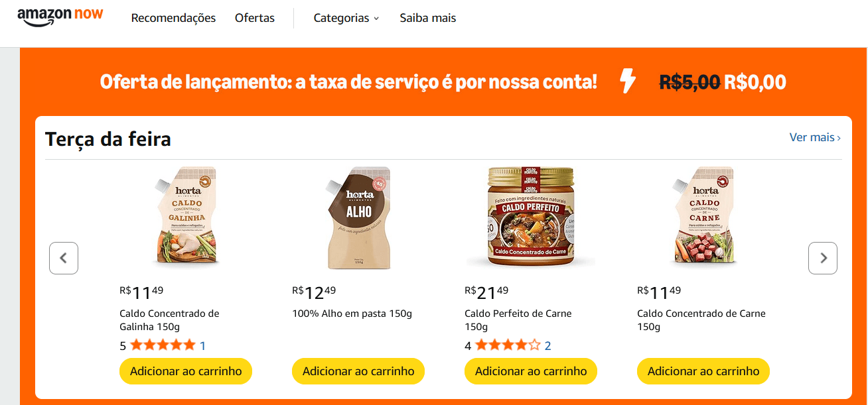Open Alho em pasta product image

click(358, 218)
